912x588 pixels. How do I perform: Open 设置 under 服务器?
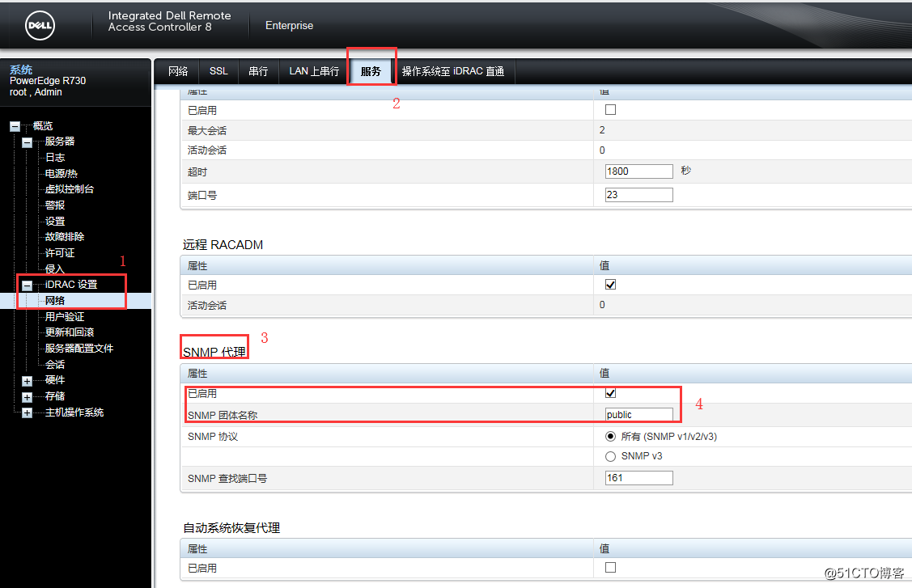tap(55, 222)
